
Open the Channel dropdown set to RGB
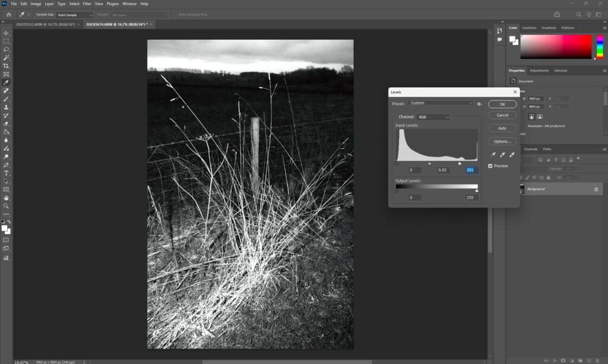432,117
